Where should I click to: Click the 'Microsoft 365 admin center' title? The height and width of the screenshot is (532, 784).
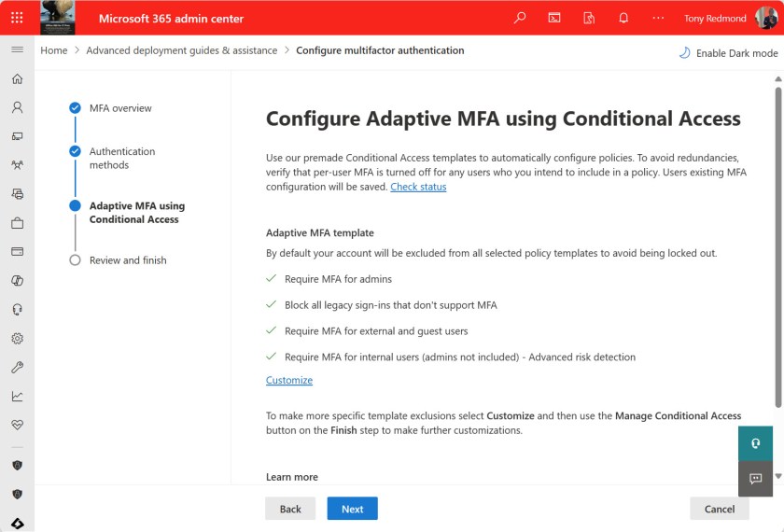(x=171, y=19)
